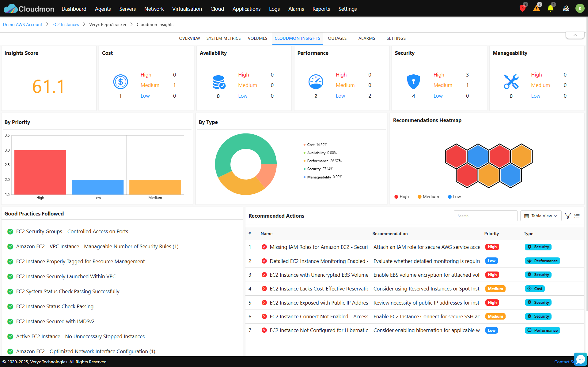Toggle the High legend in heatmap
Viewport: 588px width, 367px height.
pyautogui.click(x=401, y=197)
